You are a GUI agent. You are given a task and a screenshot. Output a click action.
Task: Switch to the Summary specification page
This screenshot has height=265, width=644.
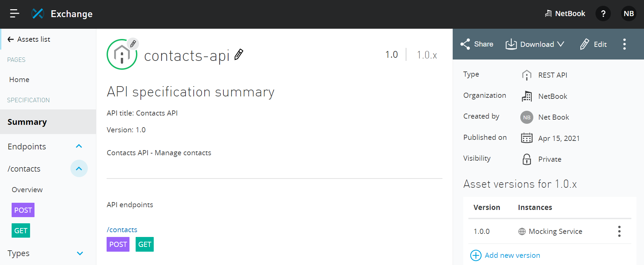click(x=27, y=122)
